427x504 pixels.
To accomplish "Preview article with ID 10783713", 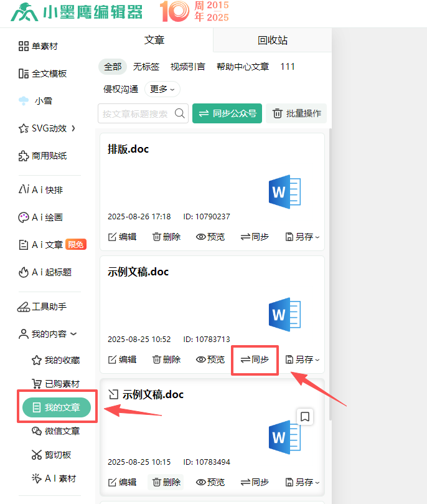I will 210,359.
